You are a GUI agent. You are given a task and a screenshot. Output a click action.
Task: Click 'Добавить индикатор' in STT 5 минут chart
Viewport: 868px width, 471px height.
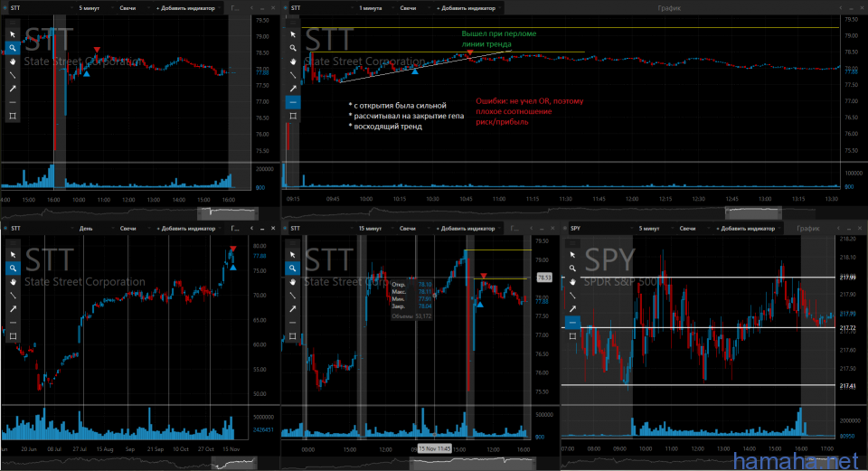tap(186, 8)
